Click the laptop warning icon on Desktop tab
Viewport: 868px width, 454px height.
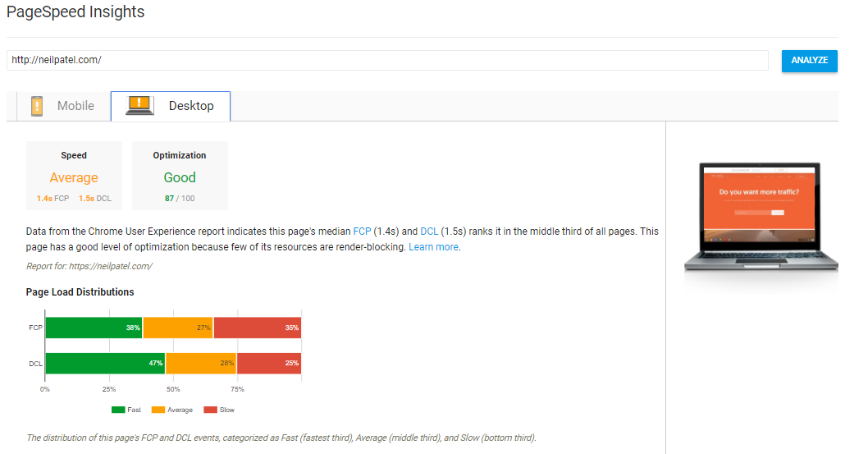[x=139, y=105]
